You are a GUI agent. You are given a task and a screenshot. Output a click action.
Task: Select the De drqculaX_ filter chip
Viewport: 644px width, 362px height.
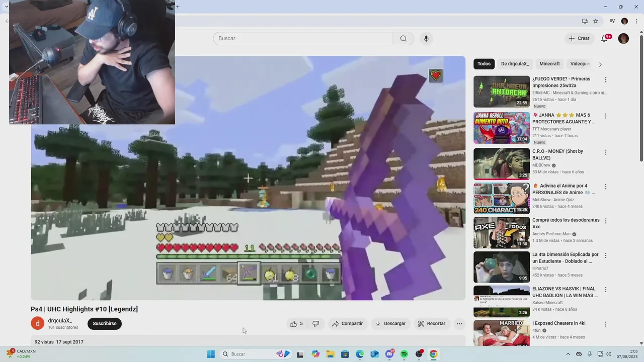point(515,64)
